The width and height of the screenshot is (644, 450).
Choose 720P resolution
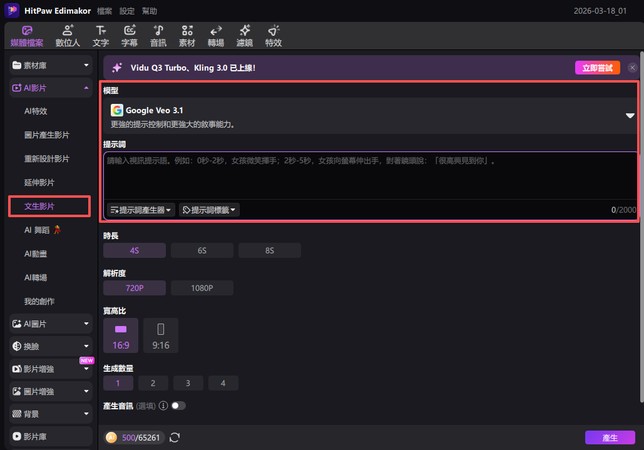click(x=134, y=288)
